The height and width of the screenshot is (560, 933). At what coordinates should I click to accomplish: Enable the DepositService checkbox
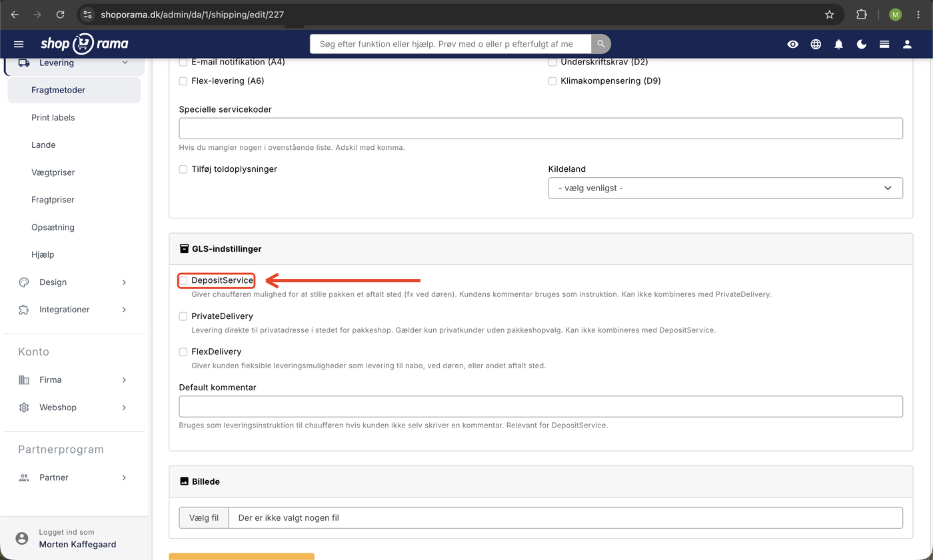click(x=183, y=281)
